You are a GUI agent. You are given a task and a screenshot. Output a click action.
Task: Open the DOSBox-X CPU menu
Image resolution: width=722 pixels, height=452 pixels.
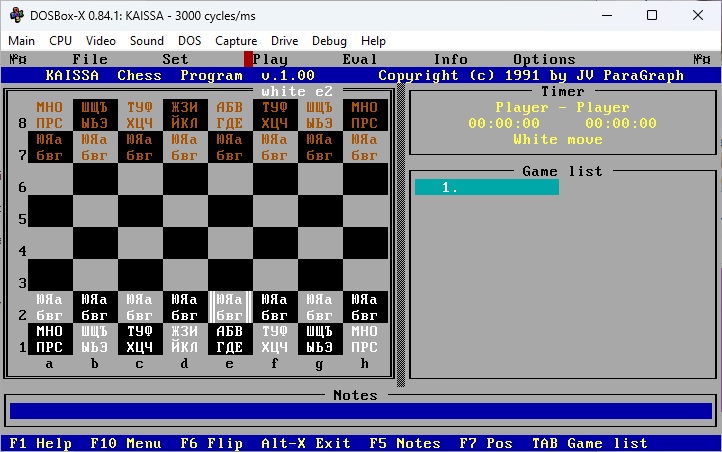[60, 41]
